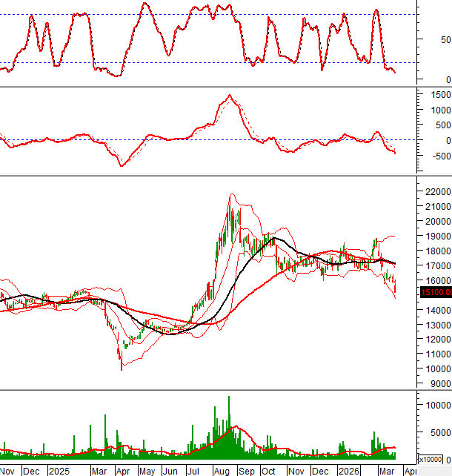
Task: Click the x10000 volume scale box
Action: tap(431, 459)
